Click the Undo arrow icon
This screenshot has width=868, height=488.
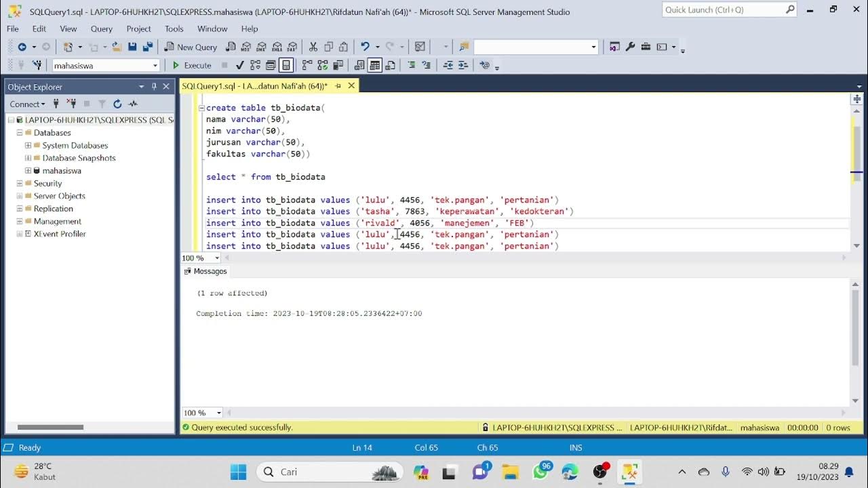(365, 47)
